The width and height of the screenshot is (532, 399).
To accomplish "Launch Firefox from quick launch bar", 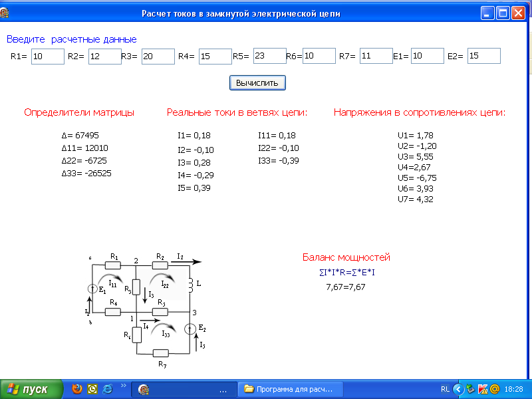I will pos(77,389).
